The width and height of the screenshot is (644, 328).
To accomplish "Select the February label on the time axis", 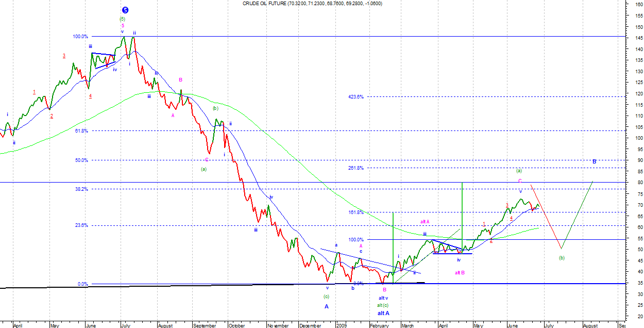I will (x=379, y=325).
